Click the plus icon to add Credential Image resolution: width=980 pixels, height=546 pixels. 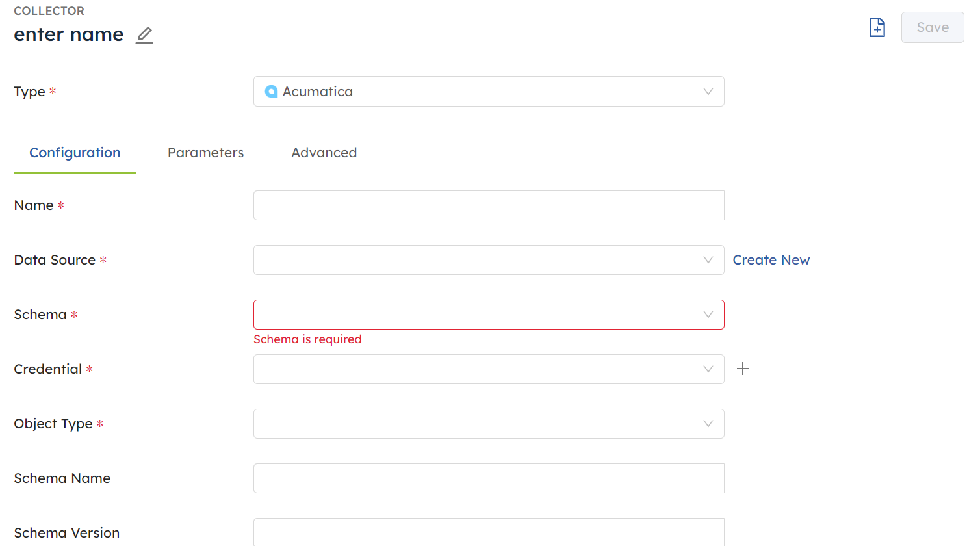click(x=743, y=369)
